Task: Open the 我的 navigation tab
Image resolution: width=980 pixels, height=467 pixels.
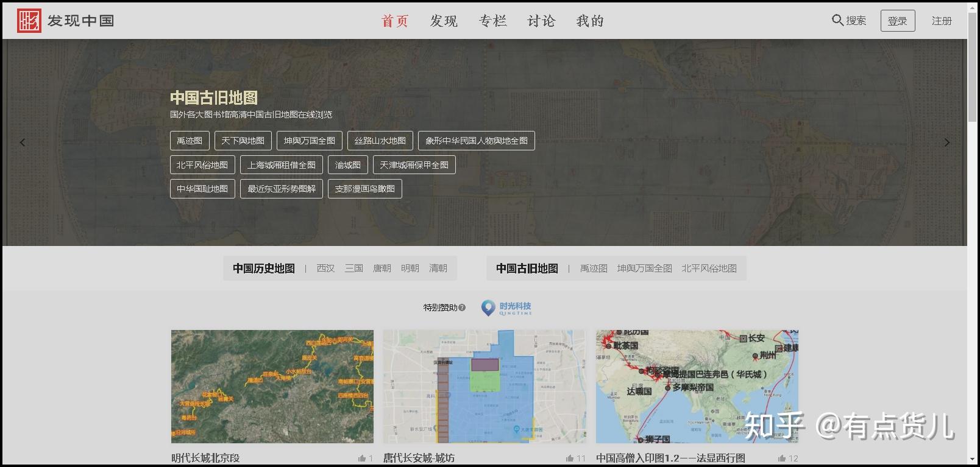Action: click(x=590, y=21)
